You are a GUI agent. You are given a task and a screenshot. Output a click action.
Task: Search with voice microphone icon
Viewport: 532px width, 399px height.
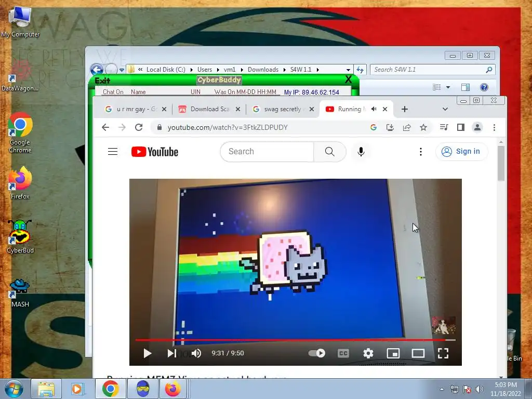tap(361, 151)
